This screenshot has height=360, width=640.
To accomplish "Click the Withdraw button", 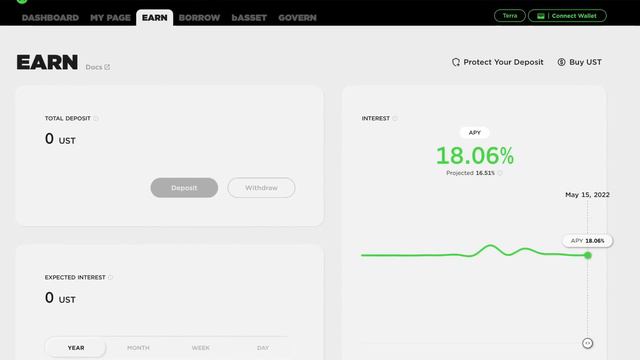I will [261, 188].
